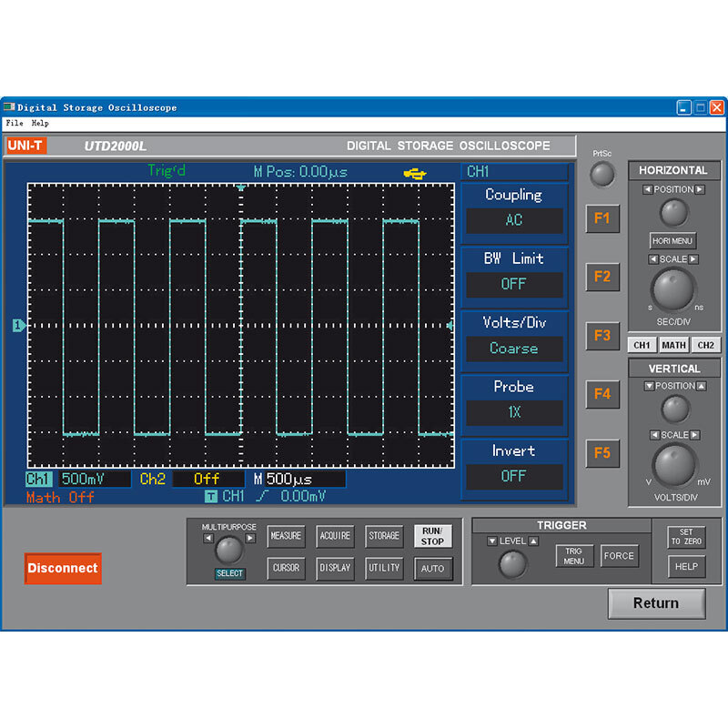
Task: Click the Math Off readout
Action: click(60, 497)
